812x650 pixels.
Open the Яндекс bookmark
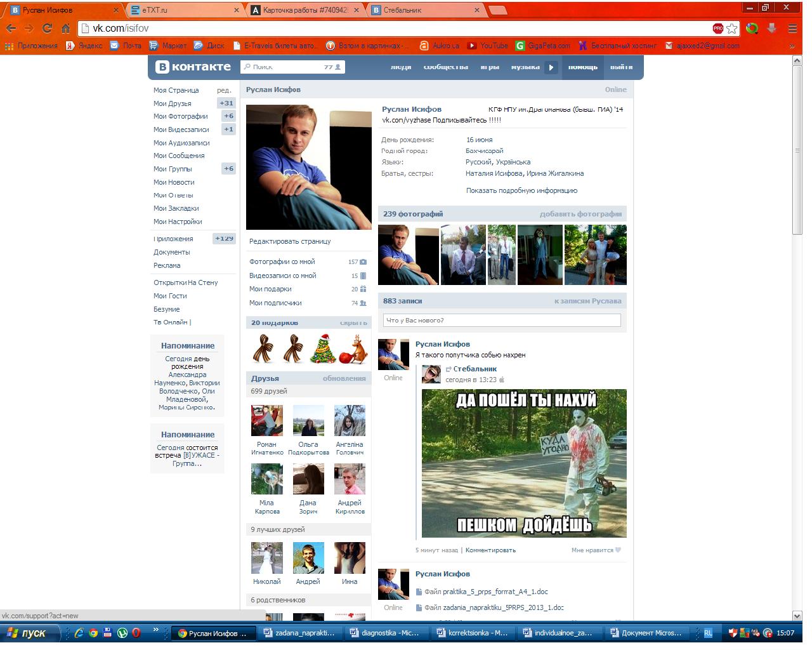tap(84, 46)
